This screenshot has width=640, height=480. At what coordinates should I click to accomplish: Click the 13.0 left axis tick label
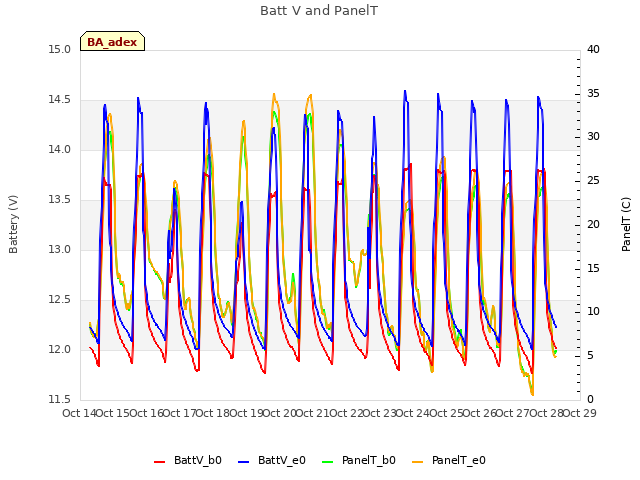tap(59, 250)
